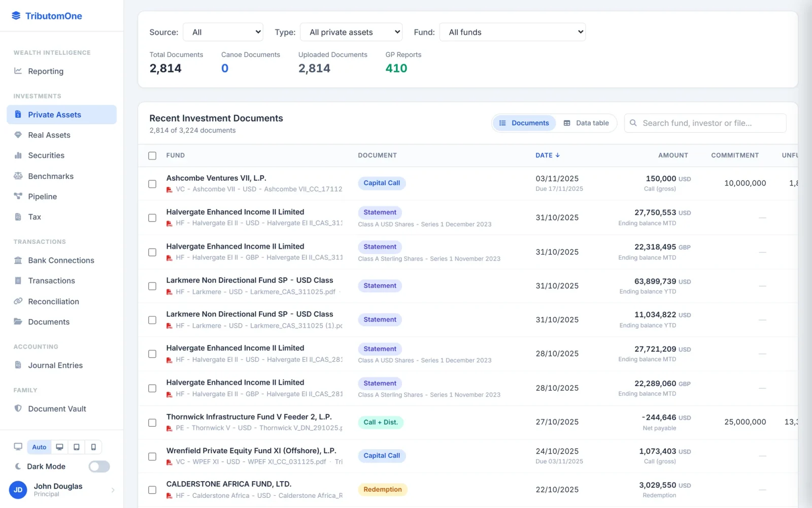The image size is (812, 508).
Task: Click the Benchmarks scale icon
Action: [18, 176]
